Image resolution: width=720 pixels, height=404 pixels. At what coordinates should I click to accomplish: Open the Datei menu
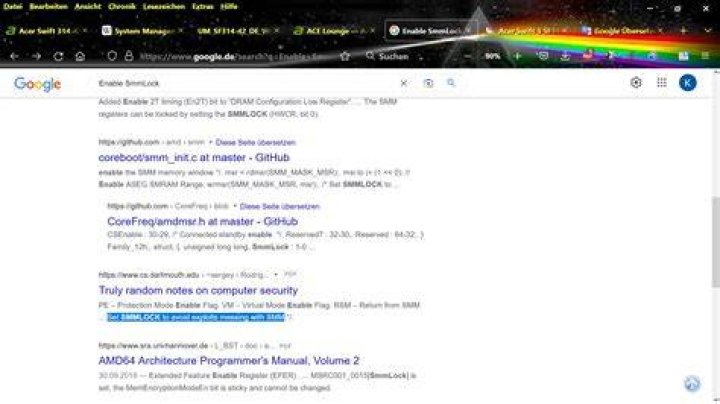(12, 6)
